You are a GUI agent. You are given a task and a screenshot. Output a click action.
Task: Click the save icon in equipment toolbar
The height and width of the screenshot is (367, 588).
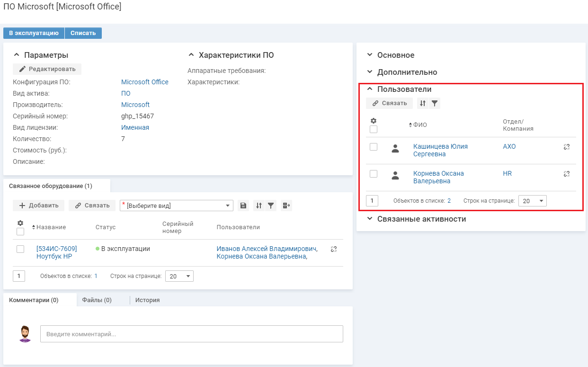tap(243, 206)
